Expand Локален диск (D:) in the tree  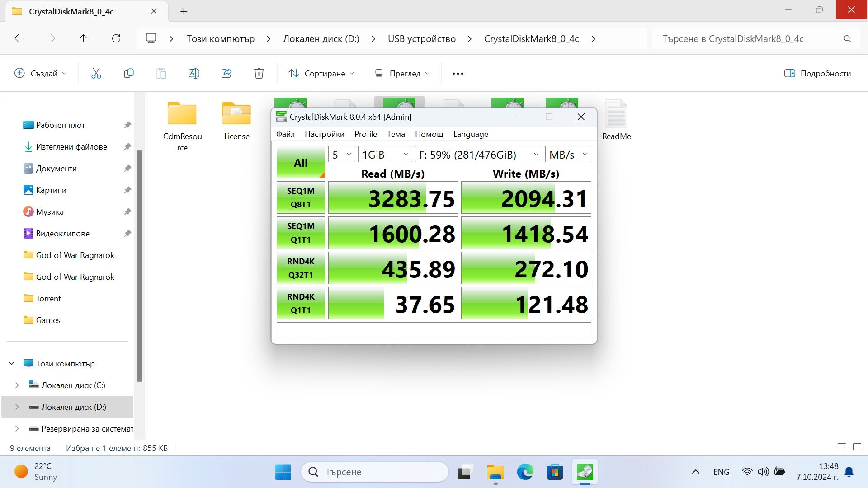click(x=17, y=407)
